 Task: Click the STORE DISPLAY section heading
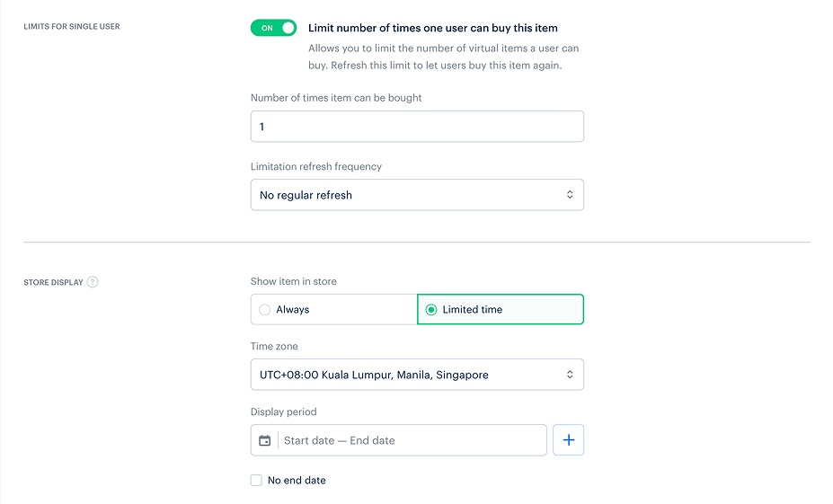click(x=53, y=282)
